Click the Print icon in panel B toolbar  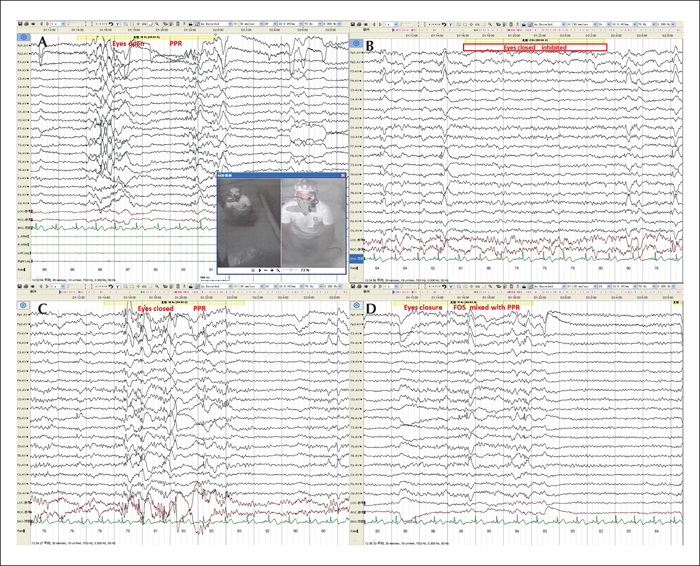coord(358,24)
